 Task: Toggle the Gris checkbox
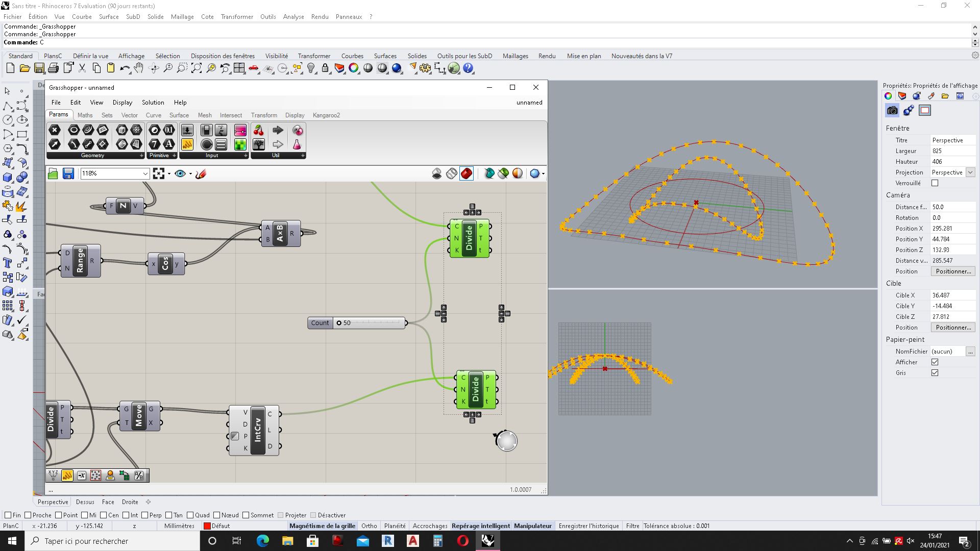coord(935,373)
